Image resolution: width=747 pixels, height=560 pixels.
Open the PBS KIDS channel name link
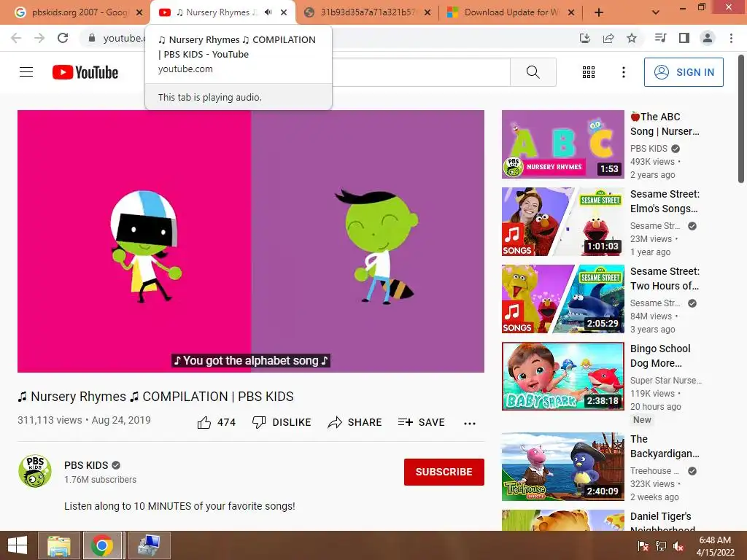[x=86, y=465]
